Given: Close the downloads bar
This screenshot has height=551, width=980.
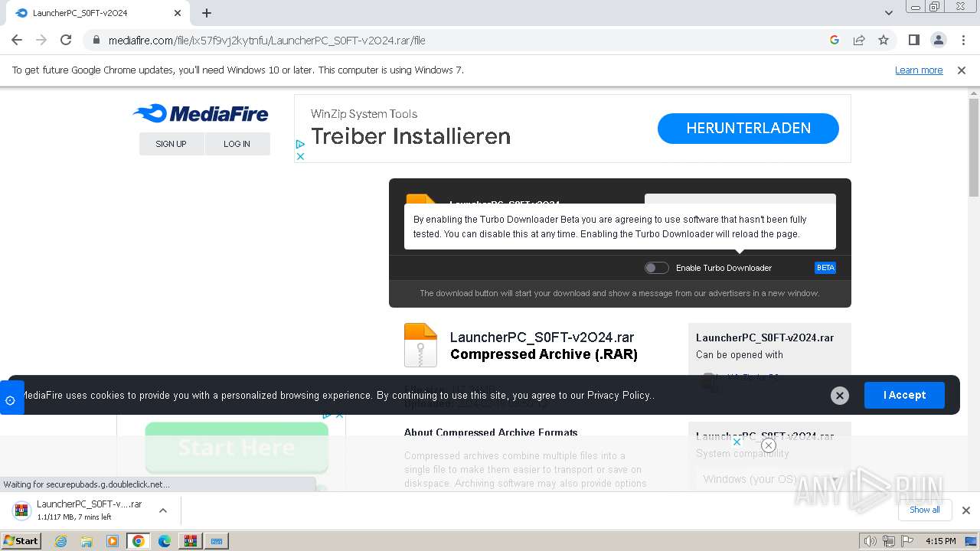Looking at the screenshot, I should click(965, 510).
